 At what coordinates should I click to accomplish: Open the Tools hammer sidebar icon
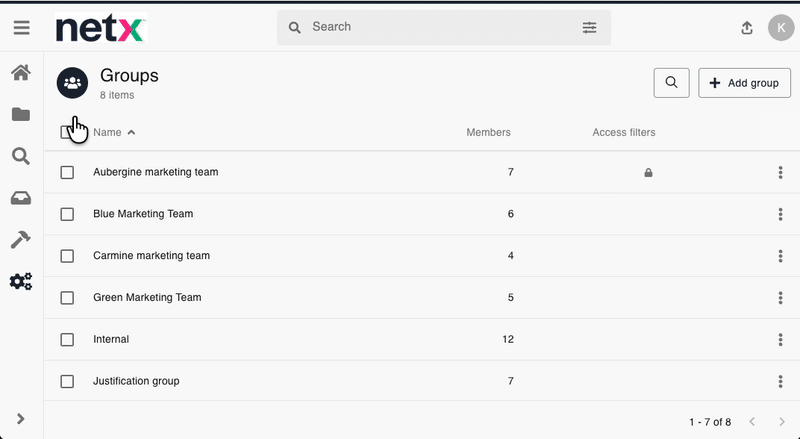tap(21, 240)
